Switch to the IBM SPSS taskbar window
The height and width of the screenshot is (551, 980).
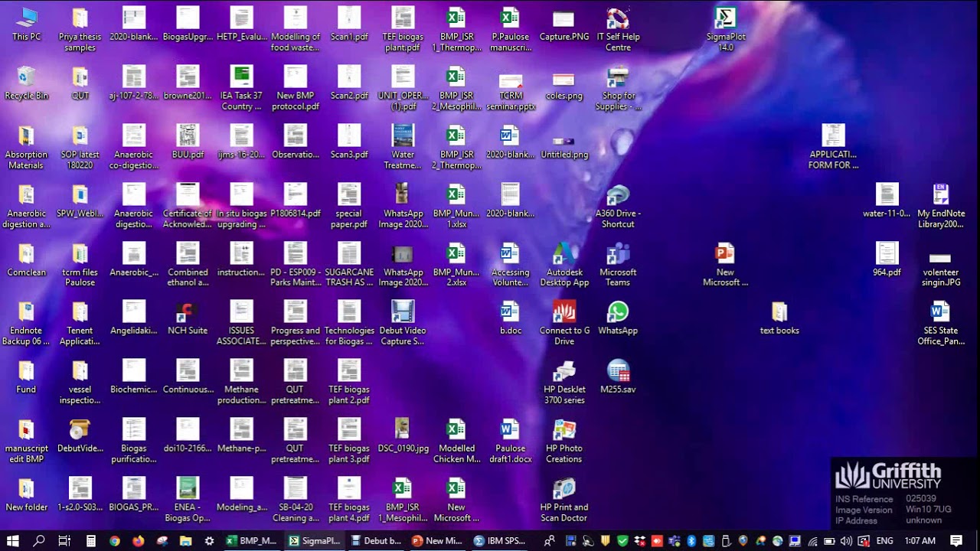coord(500,540)
